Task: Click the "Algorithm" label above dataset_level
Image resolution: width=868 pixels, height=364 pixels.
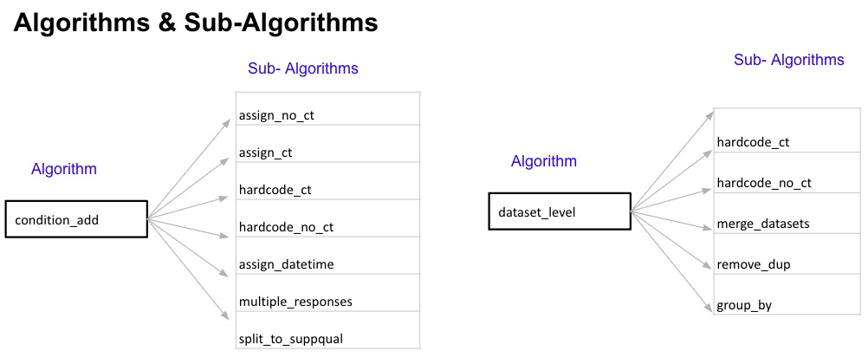Action: tap(544, 161)
